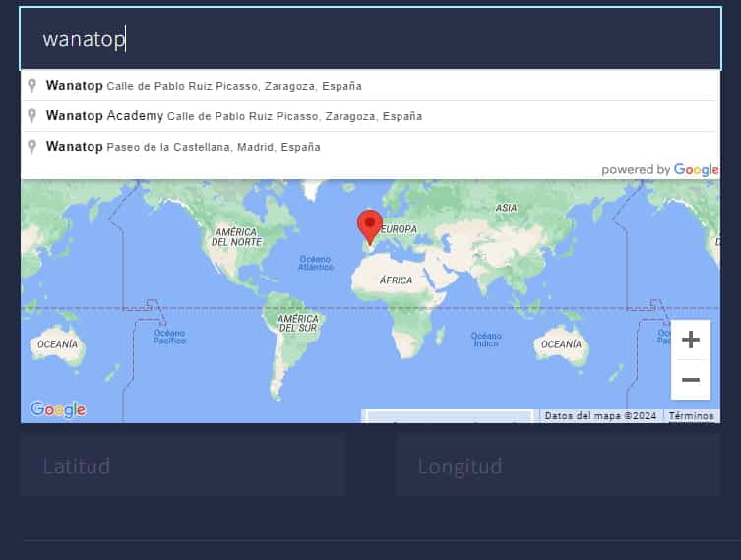
Task: Click the red location marker on the map
Action: tap(369, 225)
